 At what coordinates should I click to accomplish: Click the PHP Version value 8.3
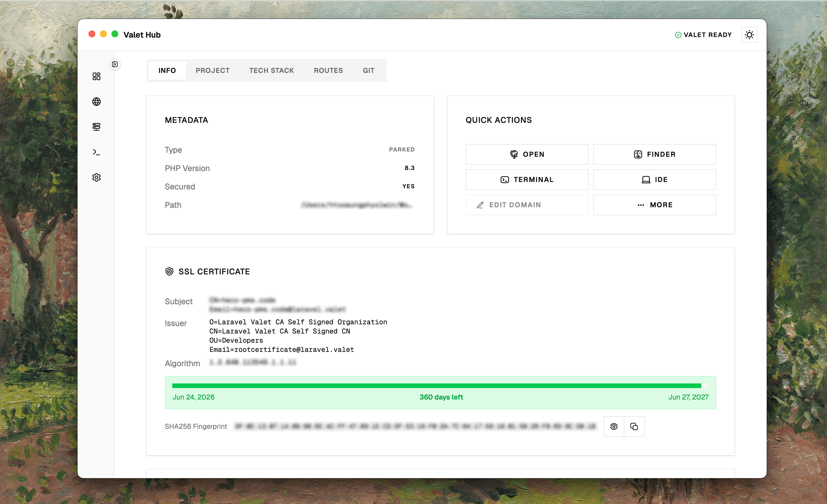coord(409,168)
